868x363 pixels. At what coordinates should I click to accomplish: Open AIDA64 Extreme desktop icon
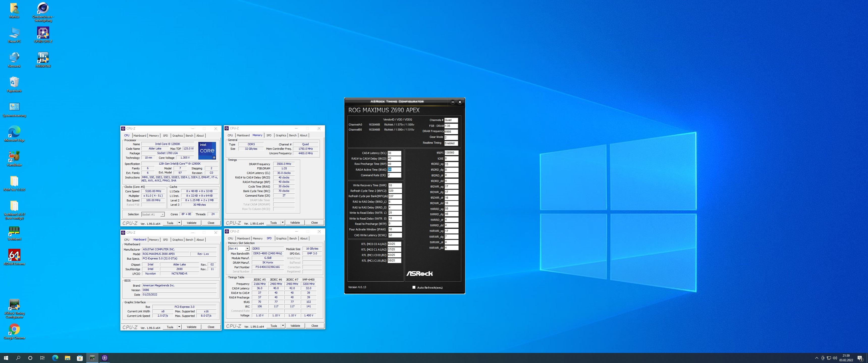[x=14, y=256]
